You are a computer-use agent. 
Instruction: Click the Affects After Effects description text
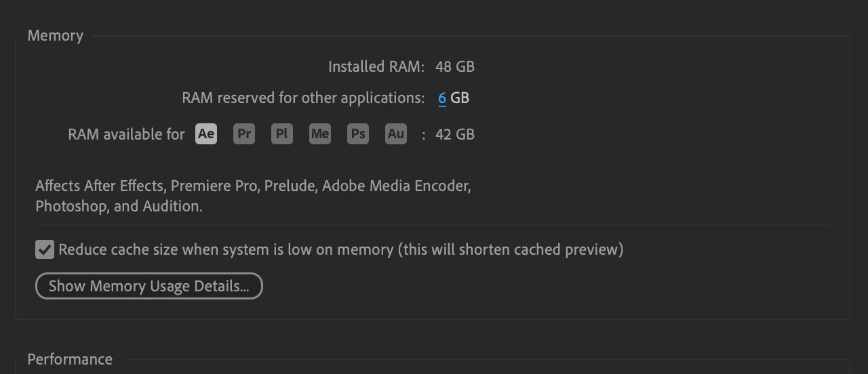(253, 196)
